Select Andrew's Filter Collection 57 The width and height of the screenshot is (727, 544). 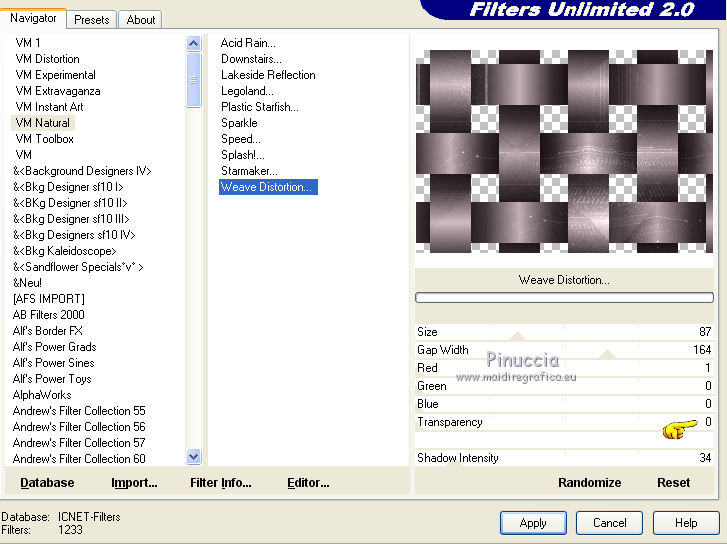coord(79,443)
